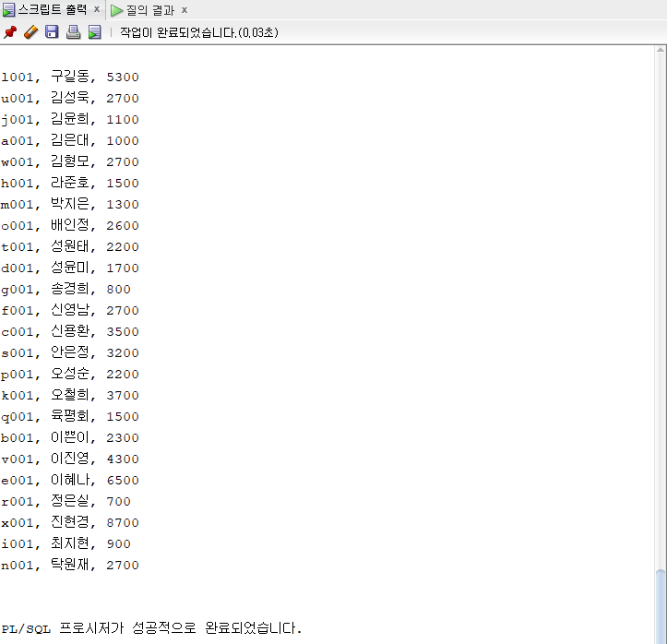Click the output row b001, 이쁜이, 2300

point(70,438)
